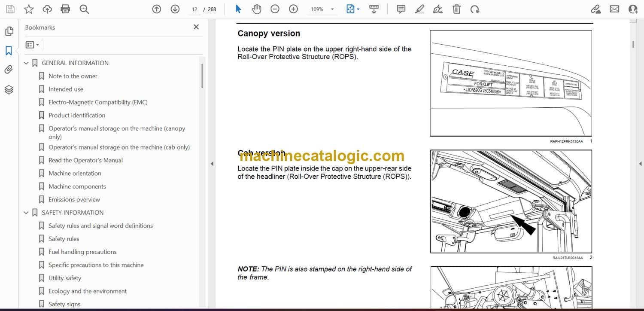Collapse the SAFETY INFORMATION bookmark section
This screenshot has width=644, height=311.
click(26, 213)
